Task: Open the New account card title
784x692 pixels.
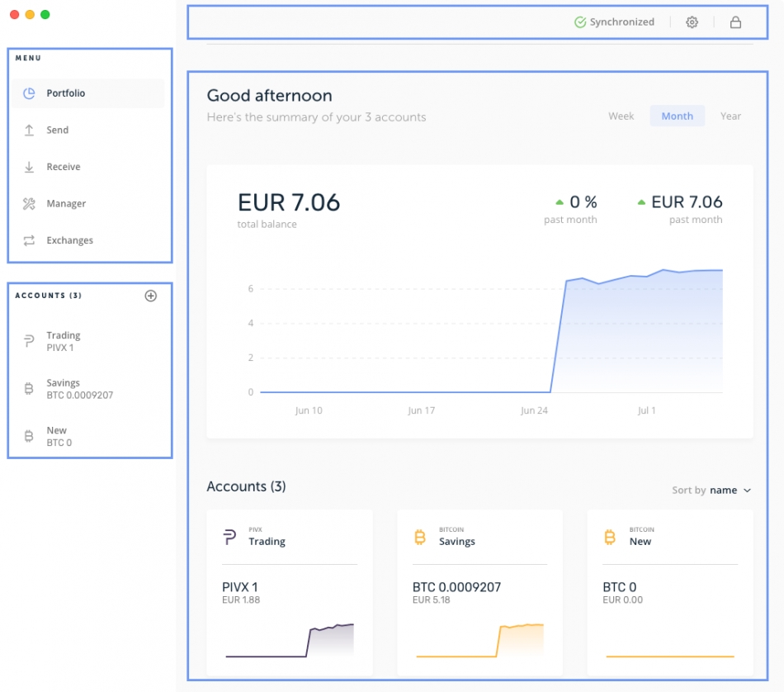Action: coord(640,542)
